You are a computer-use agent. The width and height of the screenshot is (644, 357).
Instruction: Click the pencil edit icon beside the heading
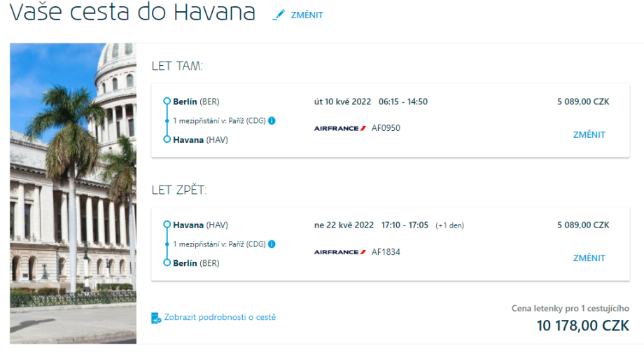click(x=279, y=15)
